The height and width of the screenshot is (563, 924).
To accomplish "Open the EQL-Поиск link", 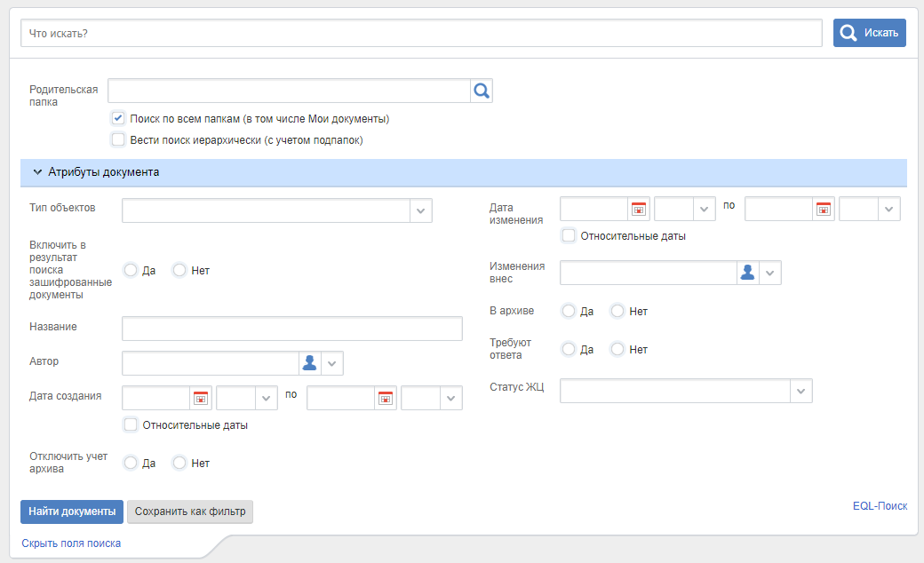I will click(880, 506).
